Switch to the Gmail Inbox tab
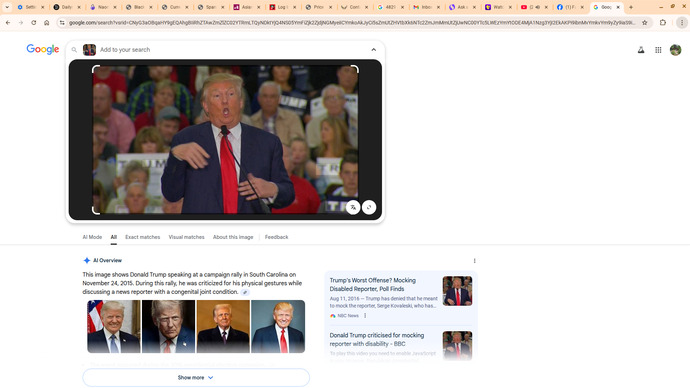 (425, 7)
